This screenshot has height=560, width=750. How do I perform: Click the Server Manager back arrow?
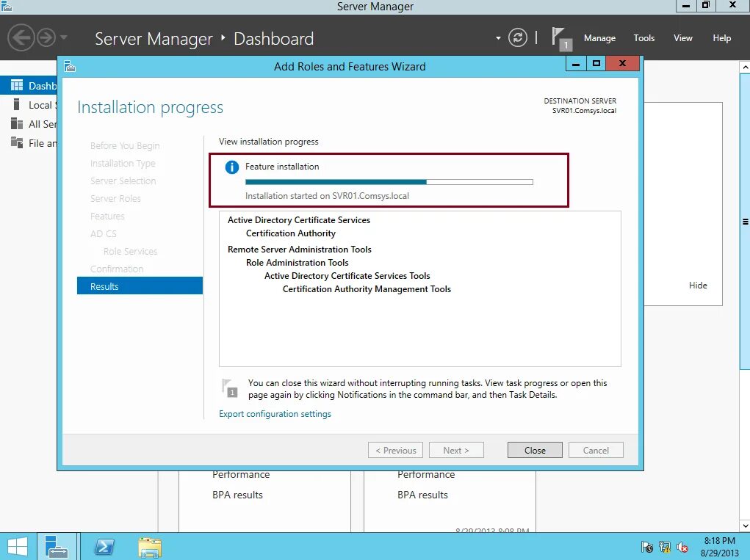21,37
